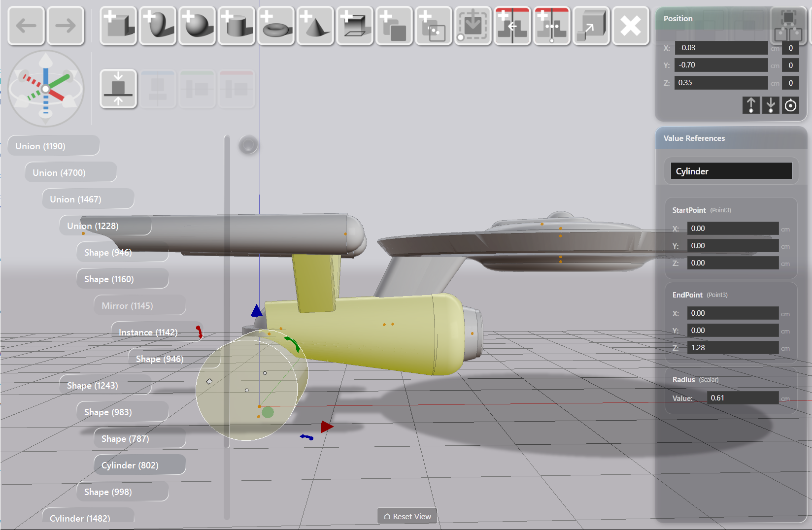Select Cylinder (1482) in the tree
812x530 pixels.
(x=88, y=516)
